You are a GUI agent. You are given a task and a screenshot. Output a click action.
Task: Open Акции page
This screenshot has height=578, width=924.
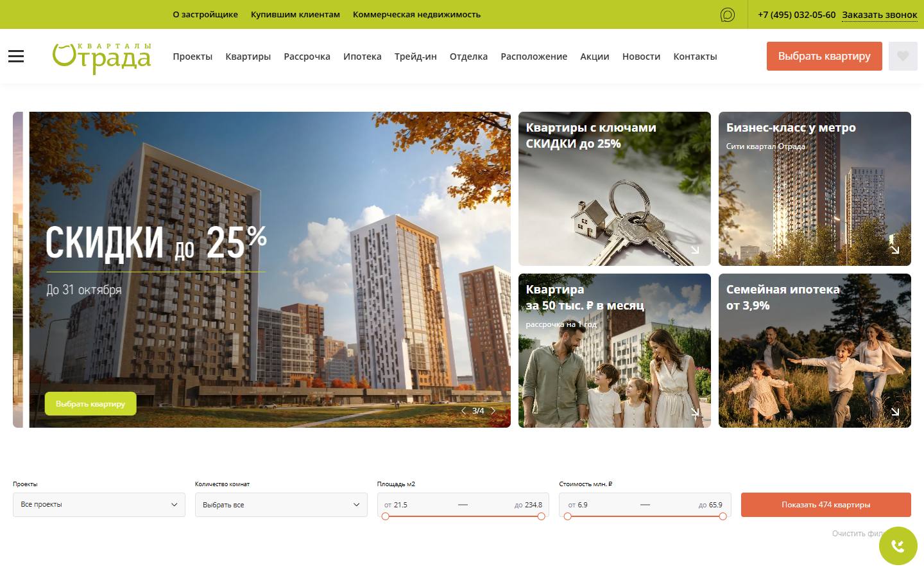click(x=595, y=57)
